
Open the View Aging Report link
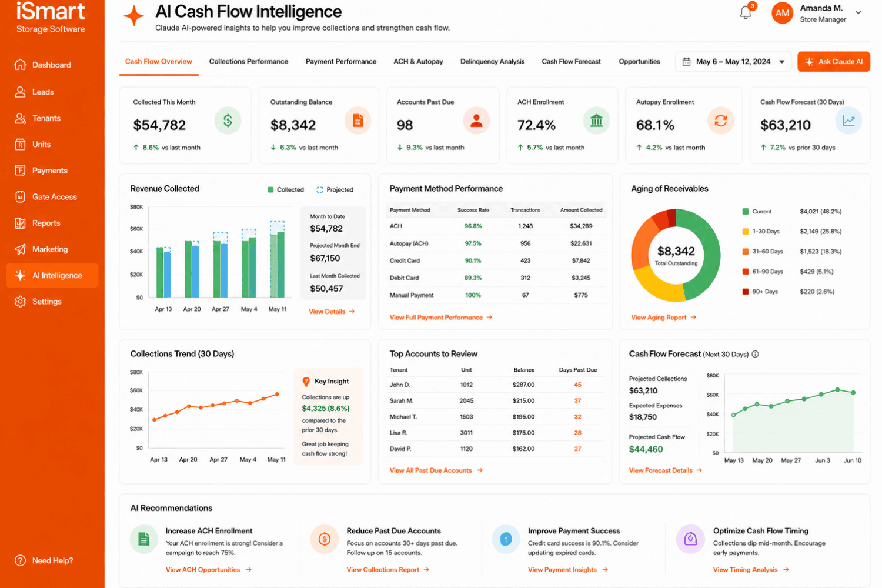pyautogui.click(x=663, y=318)
